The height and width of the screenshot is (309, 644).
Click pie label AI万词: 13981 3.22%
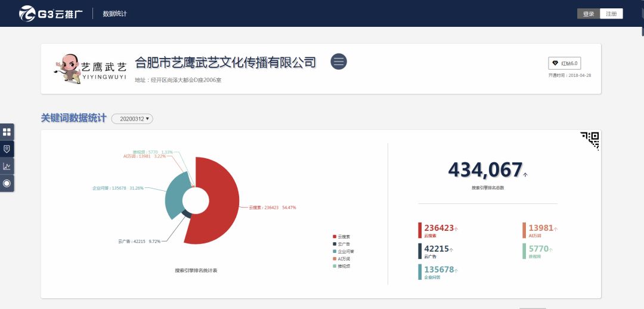[x=144, y=156]
